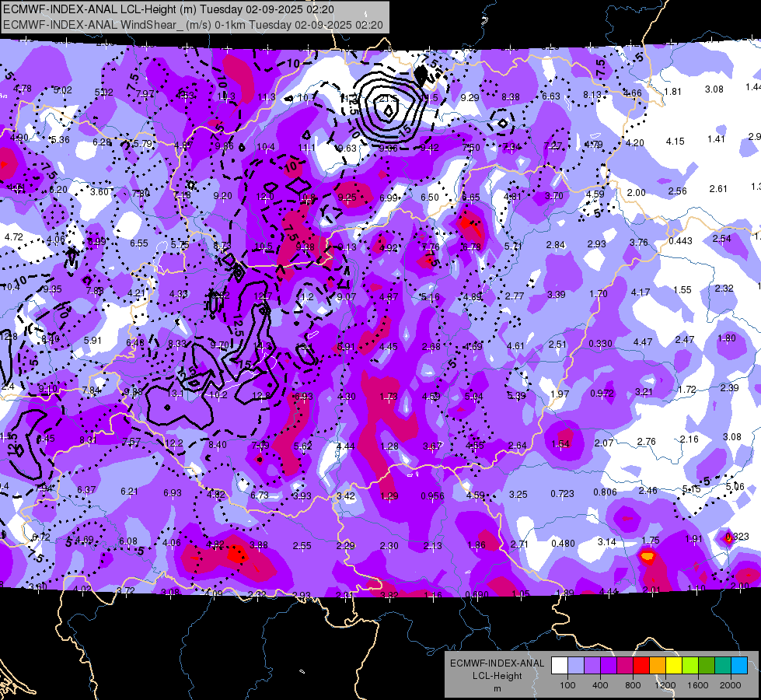Click the '9.25' wind shear value

(x=347, y=198)
